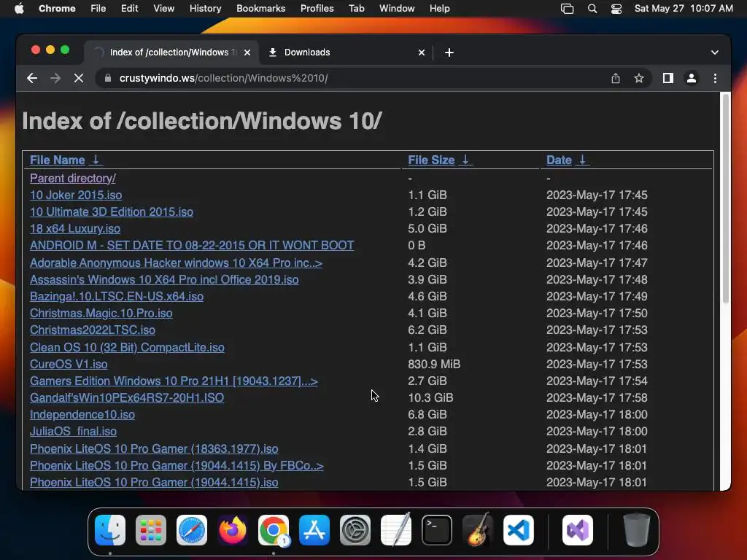Screen dimensions: 747x560
Task: Open Control Center in menu bar
Action: click(616, 9)
